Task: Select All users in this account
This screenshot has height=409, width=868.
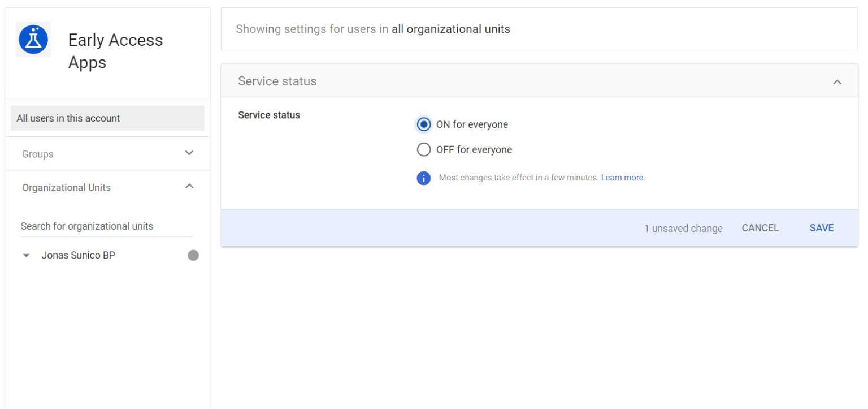Action: 68,118
